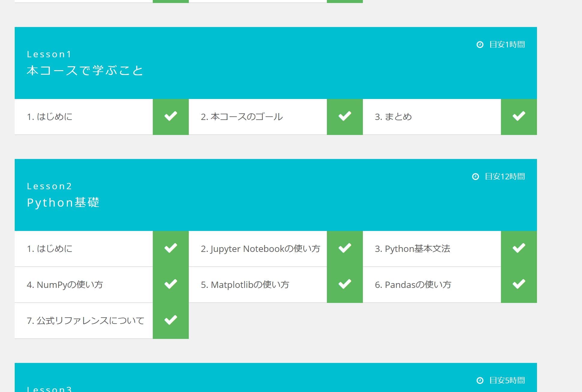The image size is (582, 392).
Task: Click the checkmark for Matplotlibの使い方
Action: coord(345,285)
